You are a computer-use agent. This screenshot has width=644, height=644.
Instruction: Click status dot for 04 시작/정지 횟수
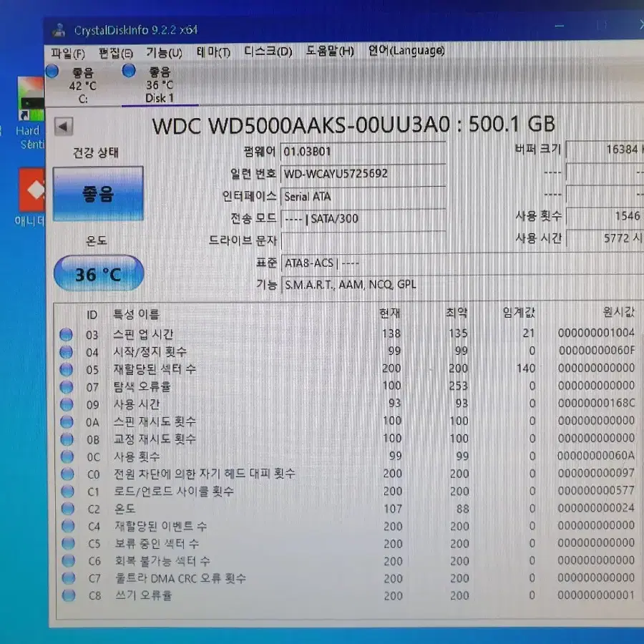[x=66, y=352]
